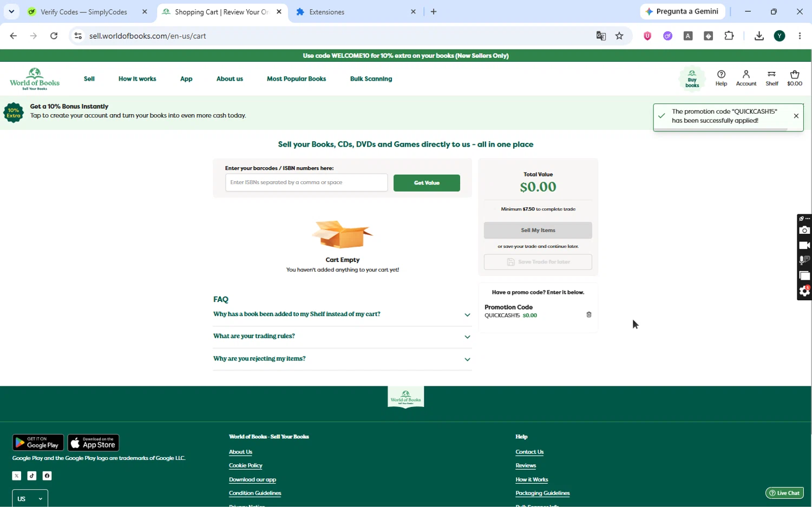Click the Get it on Google Play badge
Image resolution: width=812 pixels, height=507 pixels.
[x=38, y=443]
